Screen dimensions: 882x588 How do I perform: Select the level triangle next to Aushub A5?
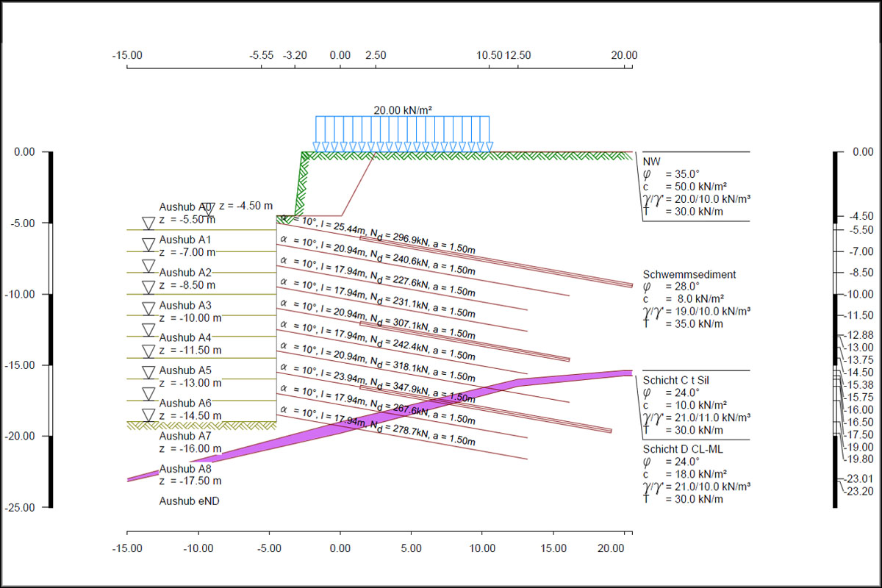pyautogui.click(x=148, y=373)
